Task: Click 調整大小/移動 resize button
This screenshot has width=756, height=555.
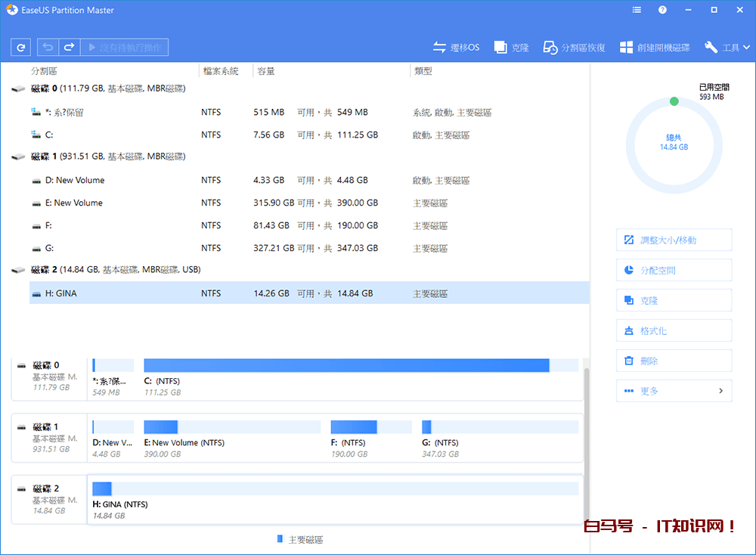Action: coord(674,240)
